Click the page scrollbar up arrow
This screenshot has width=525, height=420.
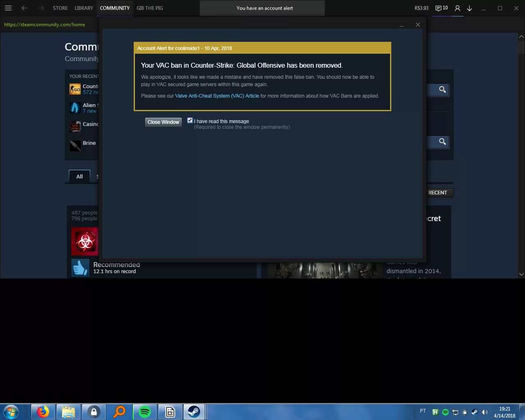tap(521, 37)
